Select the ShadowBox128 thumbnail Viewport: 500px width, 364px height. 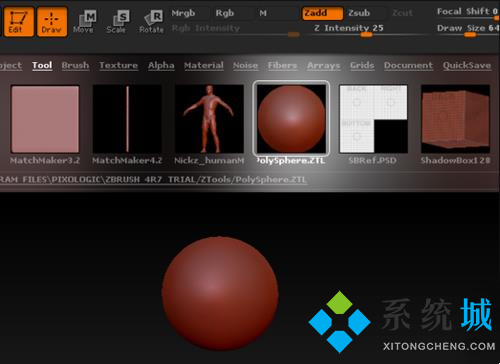click(x=455, y=119)
